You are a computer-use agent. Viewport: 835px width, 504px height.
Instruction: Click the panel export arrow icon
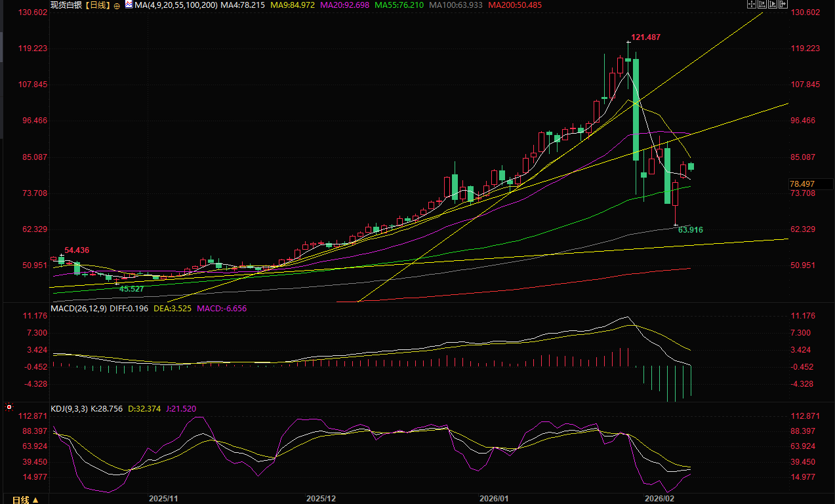(783, 4)
